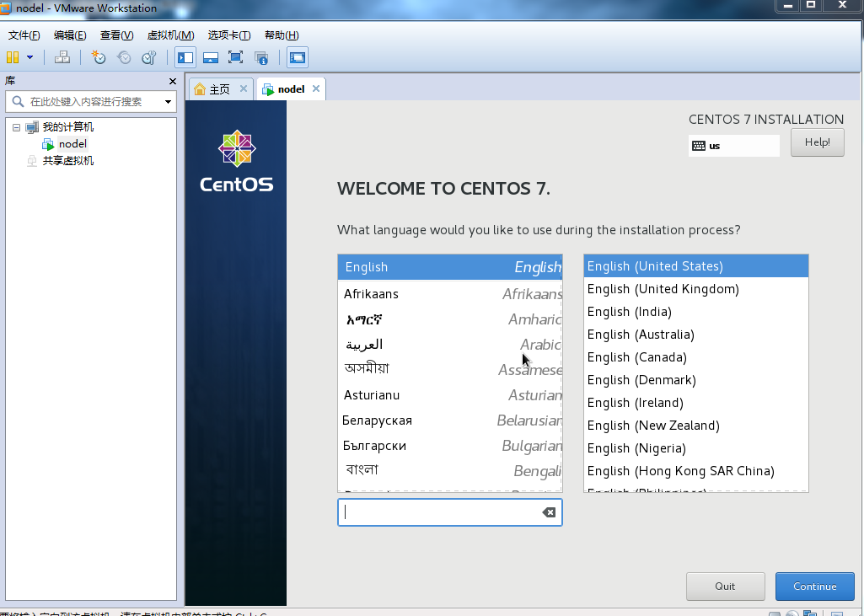Open the 虚拟机(M) menu
The image size is (864, 616).
tap(171, 35)
